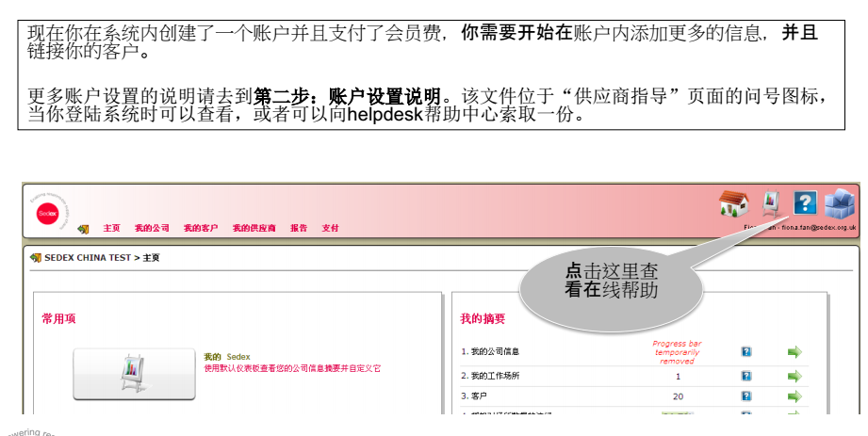This screenshot has height=436, width=868.
Task: Click green arrow for 我的工作场所
Action: (794, 376)
